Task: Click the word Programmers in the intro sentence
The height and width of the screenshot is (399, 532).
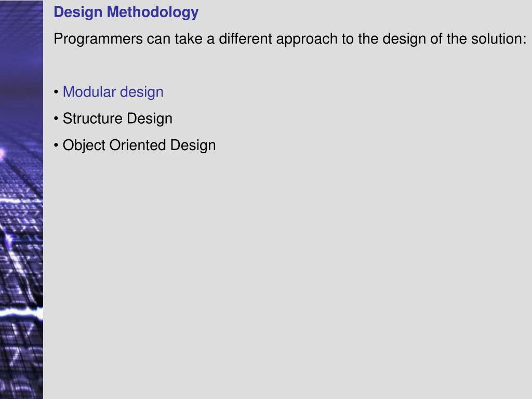Action: pos(98,39)
